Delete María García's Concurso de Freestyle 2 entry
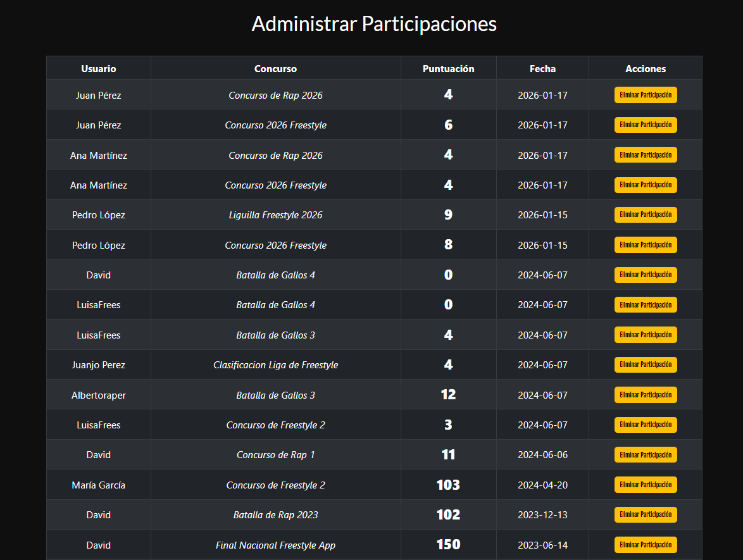Viewport: 743px width, 560px height. tap(646, 485)
